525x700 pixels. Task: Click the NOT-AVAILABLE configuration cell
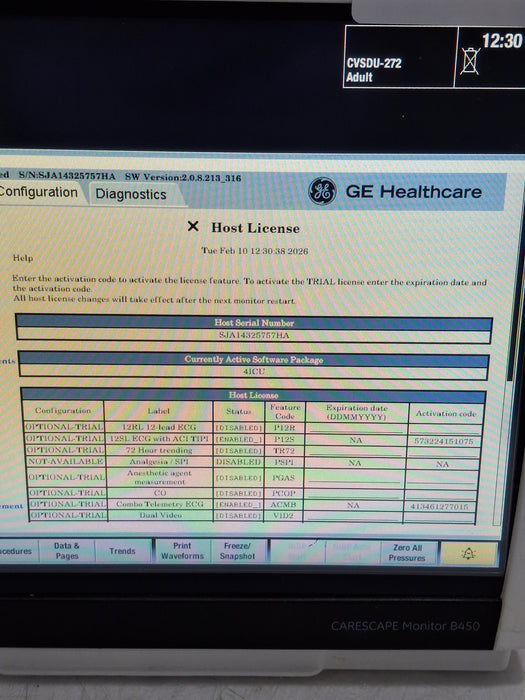tap(65, 461)
